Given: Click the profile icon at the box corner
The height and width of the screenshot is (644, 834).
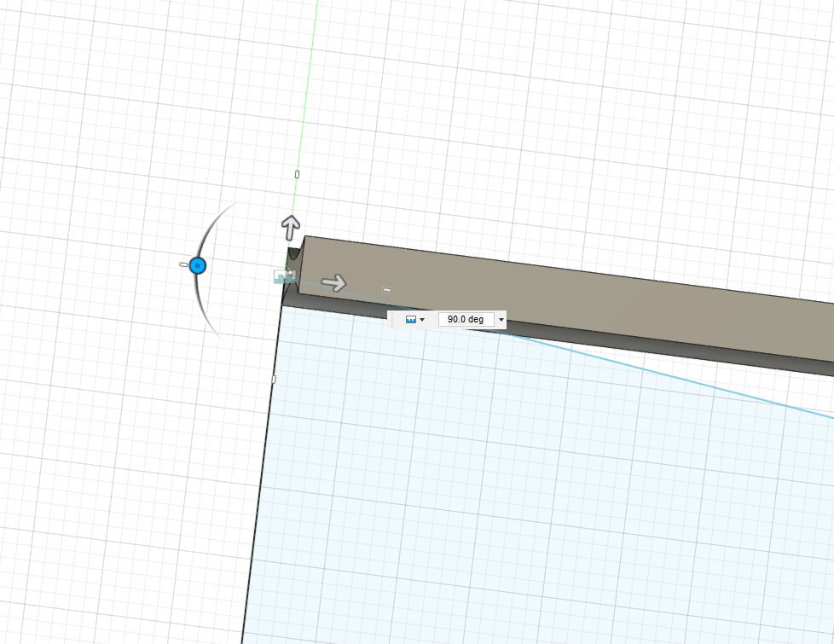Looking at the screenshot, I should [285, 276].
